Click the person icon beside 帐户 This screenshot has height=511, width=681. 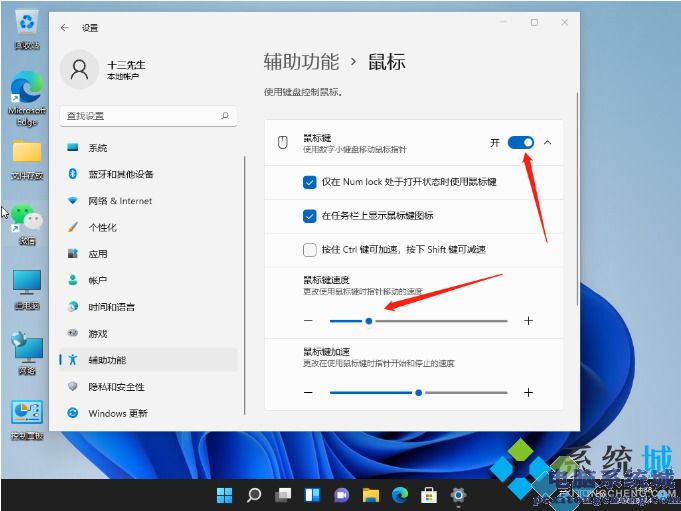73,280
